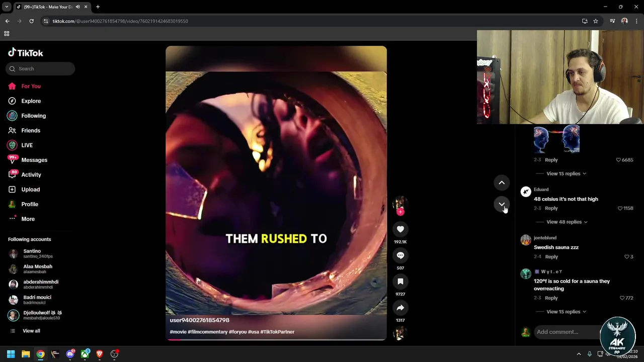Go to the previous video (up arrow)
The width and height of the screenshot is (644, 362).
point(502,183)
